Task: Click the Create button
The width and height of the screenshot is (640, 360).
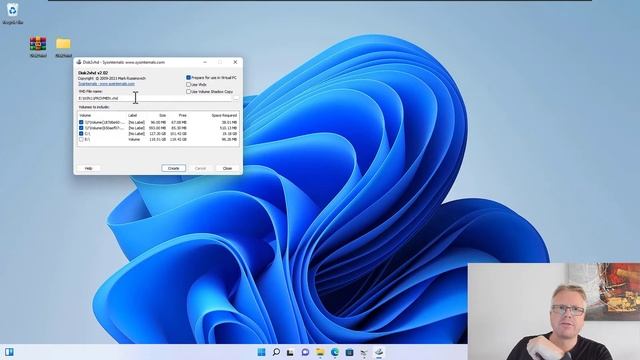Action: [173, 168]
